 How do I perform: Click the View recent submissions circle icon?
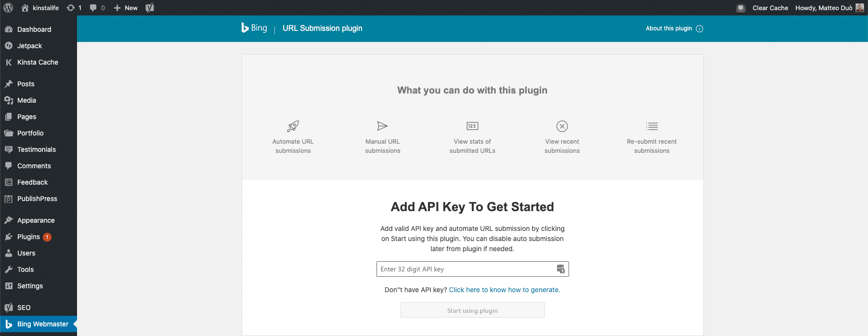(x=562, y=126)
